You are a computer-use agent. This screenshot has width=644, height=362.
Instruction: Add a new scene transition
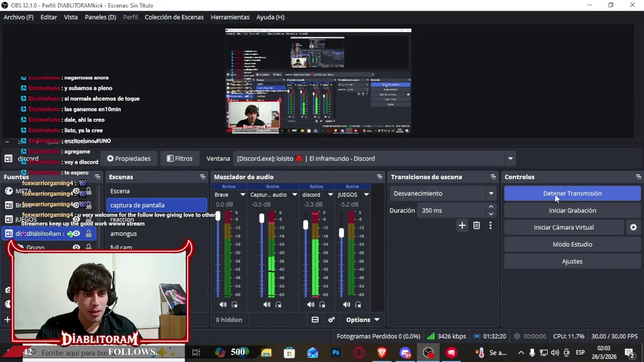462,226
